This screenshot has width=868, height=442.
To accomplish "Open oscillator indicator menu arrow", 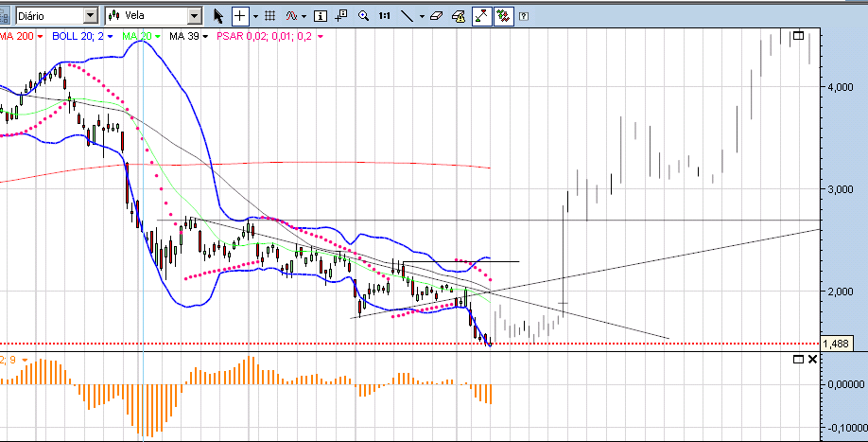I will pyautogui.click(x=25, y=360).
